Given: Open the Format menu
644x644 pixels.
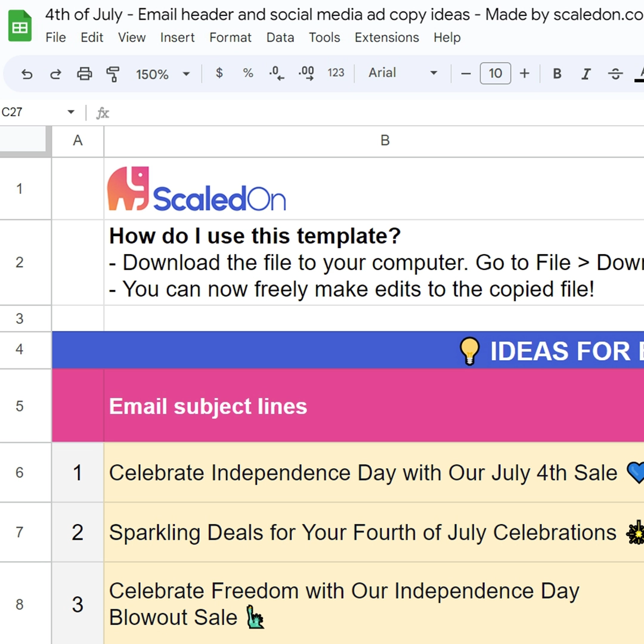Looking at the screenshot, I should coord(230,38).
